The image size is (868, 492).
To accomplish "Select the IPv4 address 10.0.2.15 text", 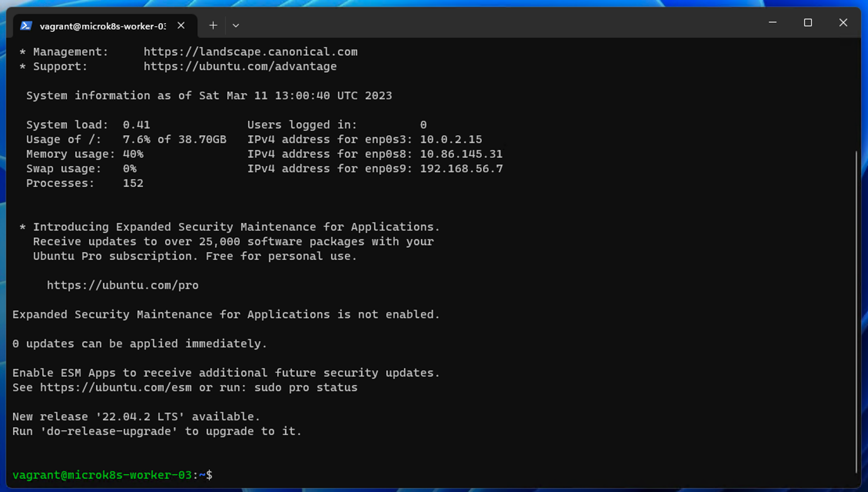I will [451, 139].
